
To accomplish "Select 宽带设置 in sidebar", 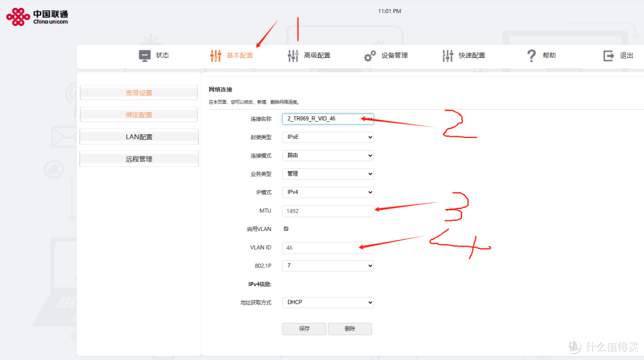I will (x=139, y=93).
